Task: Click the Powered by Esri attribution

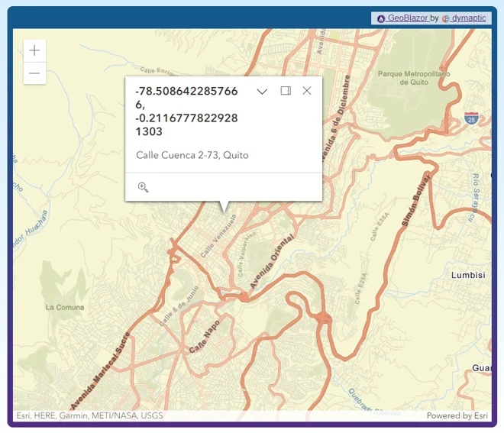Action: pos(457,415)
